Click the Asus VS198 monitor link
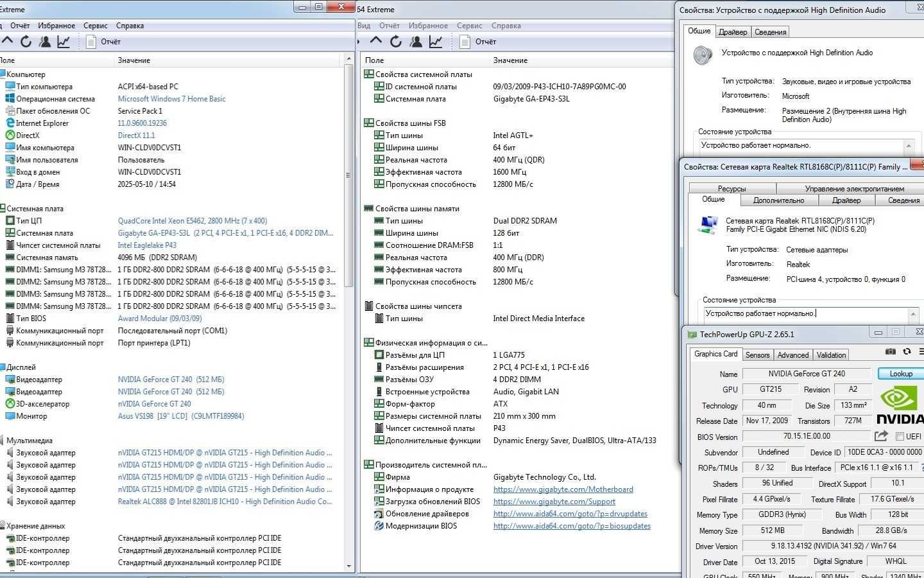 pyautogui.click(x=180, y=416)
